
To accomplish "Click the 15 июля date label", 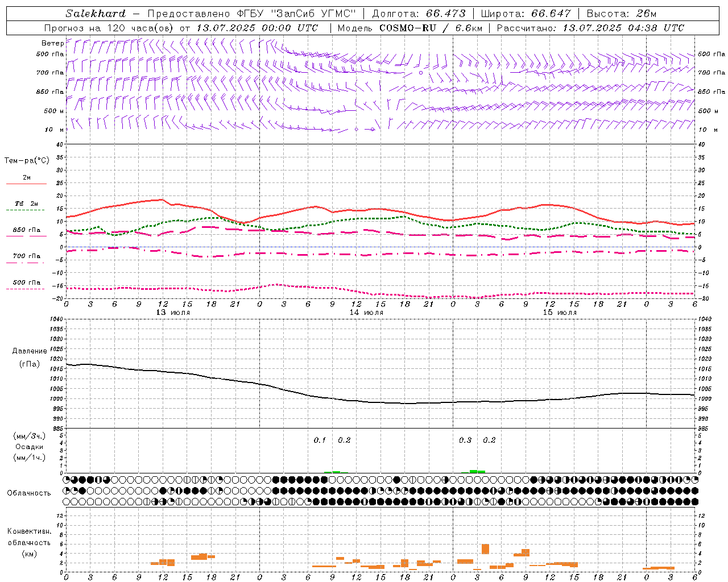I will [x=560, y=313].
